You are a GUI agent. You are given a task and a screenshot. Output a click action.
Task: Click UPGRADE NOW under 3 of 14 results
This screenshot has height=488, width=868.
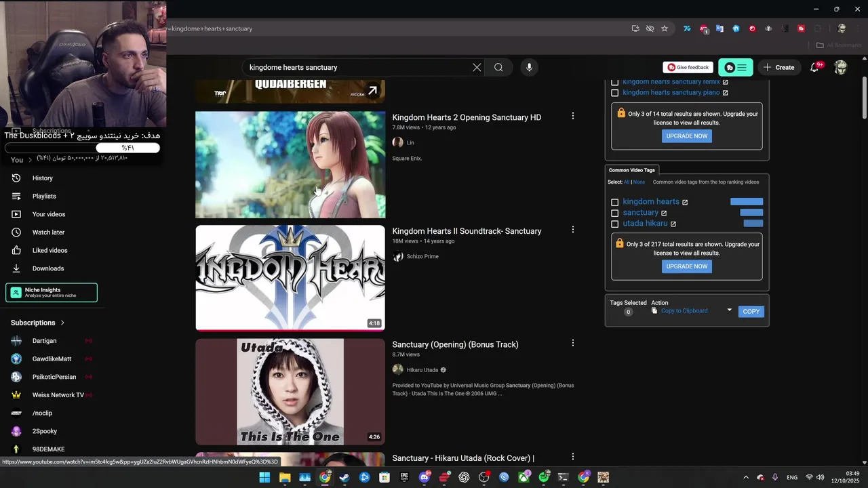click(x=687, y=136)
